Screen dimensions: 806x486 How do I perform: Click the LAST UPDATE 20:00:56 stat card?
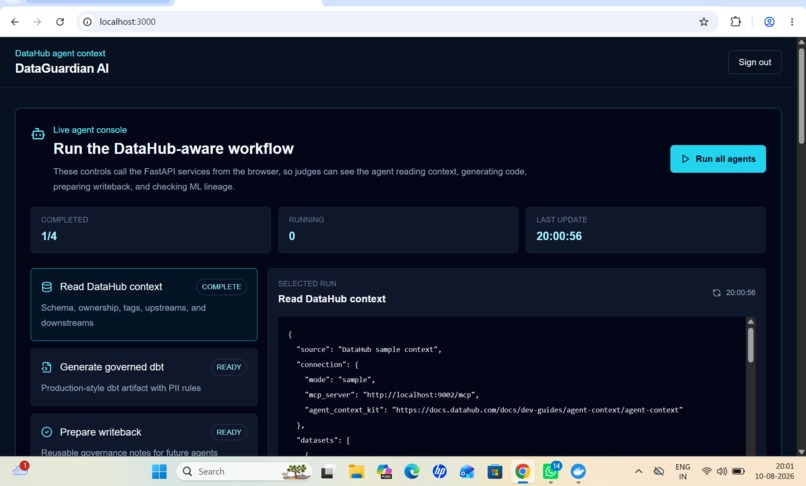(646, 230)
